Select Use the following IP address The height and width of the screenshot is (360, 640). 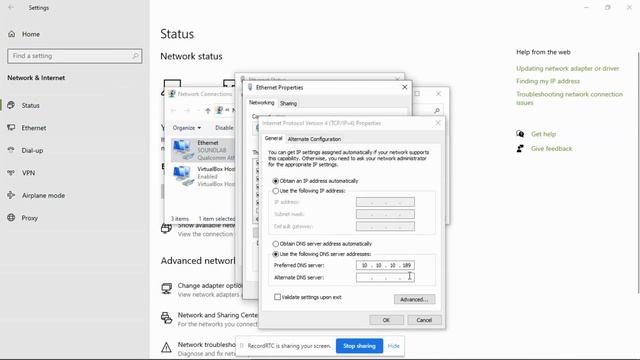pos(276,191)
